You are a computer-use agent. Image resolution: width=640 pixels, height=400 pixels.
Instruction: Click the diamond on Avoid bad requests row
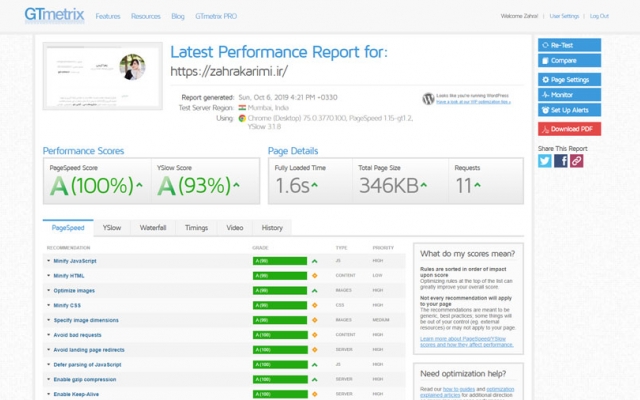pyautogui.click(x=315, y=335)
